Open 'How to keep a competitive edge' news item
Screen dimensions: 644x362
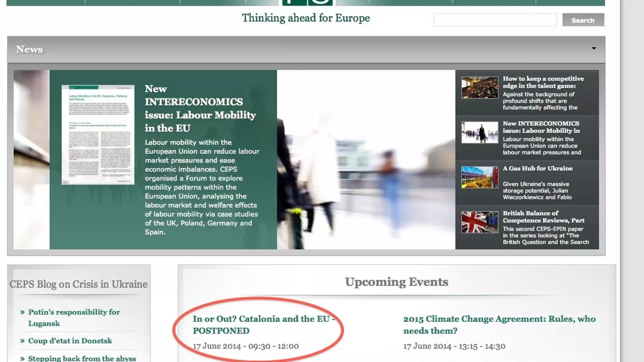point(543,82)
